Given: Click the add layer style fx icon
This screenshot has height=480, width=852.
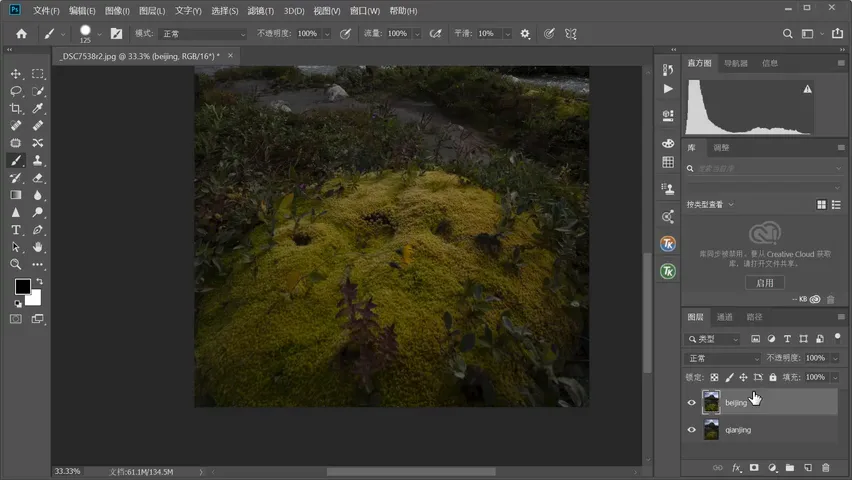Looking at the screenshot, I should [x=736, y=467].
